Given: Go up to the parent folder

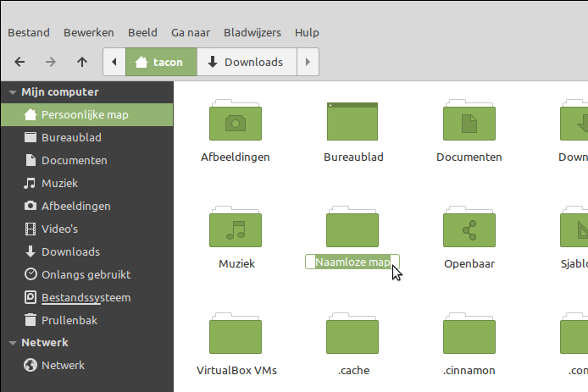Looking at the screenshot, I should [81, 62].
